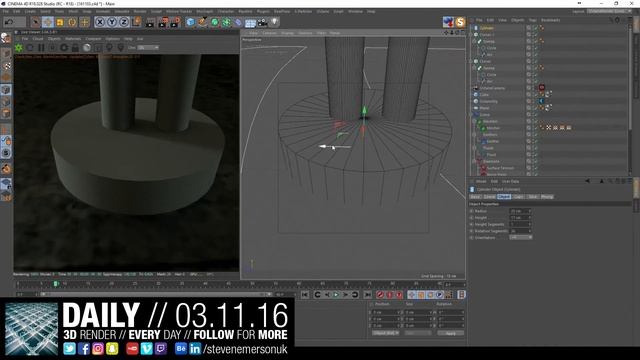The height and width of the screenshot is (360, 640).
Task: Select the Move tool
Action: tap(47, 22)
